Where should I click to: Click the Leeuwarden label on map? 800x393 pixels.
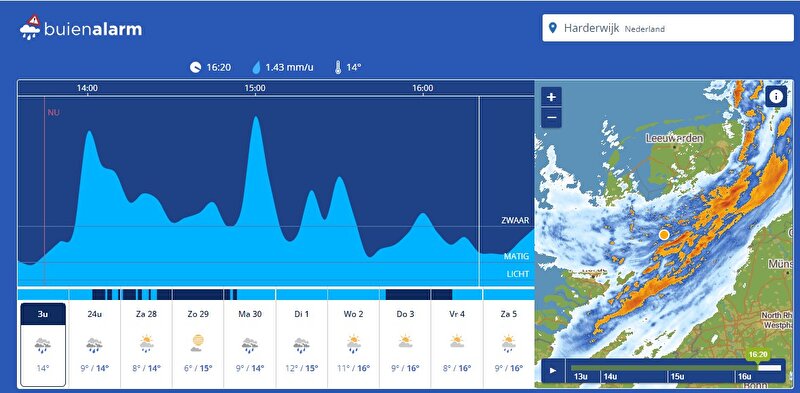674,138
